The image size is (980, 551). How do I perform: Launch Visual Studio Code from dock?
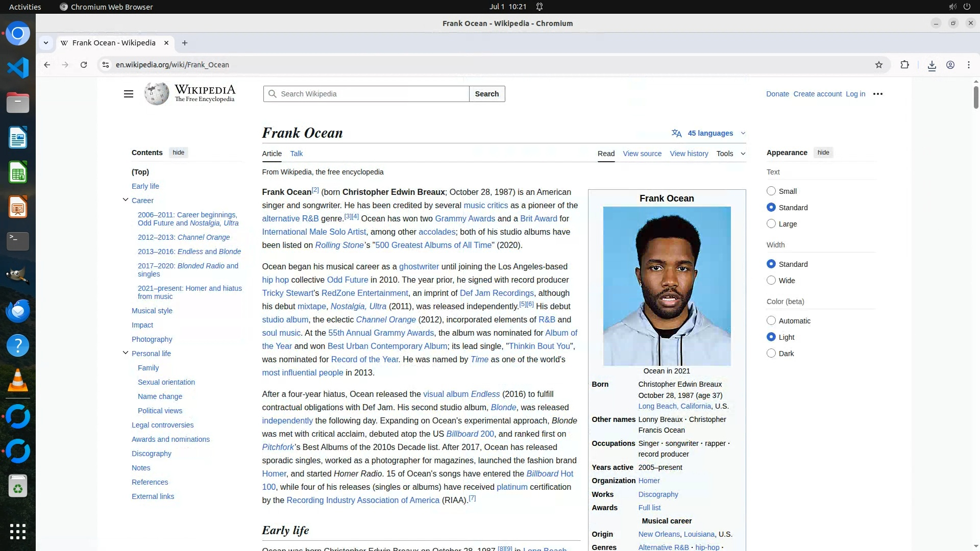18,68
